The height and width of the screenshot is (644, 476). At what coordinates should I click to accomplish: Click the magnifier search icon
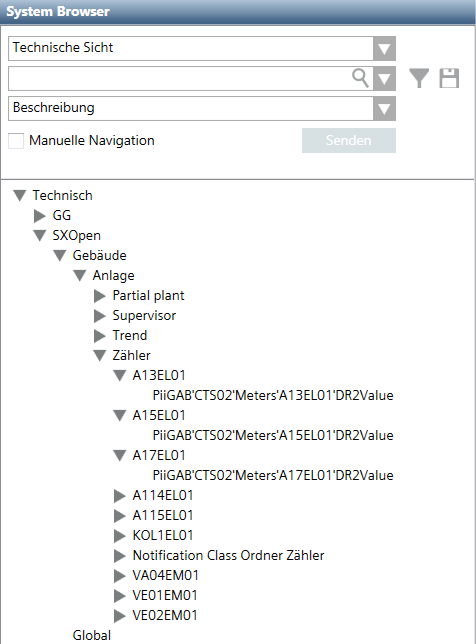pyautogui.click(x=360, y=78)
